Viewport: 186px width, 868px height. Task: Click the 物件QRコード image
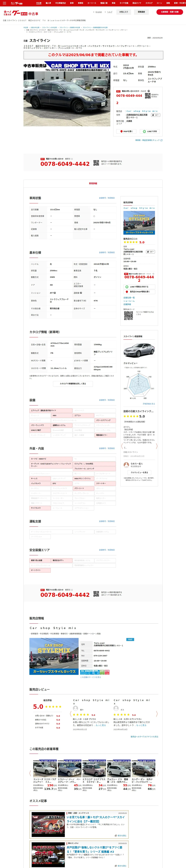click(128, 315)
